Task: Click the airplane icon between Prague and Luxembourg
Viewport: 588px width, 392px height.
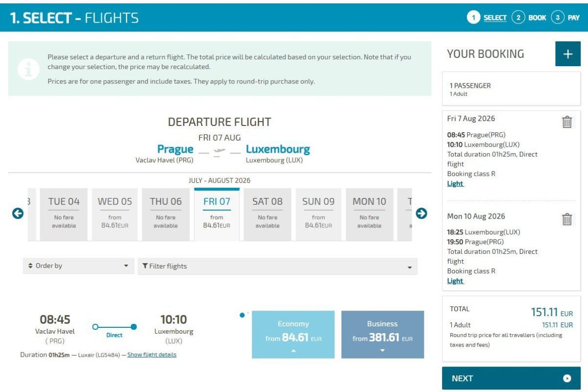Action: point(220,150)
